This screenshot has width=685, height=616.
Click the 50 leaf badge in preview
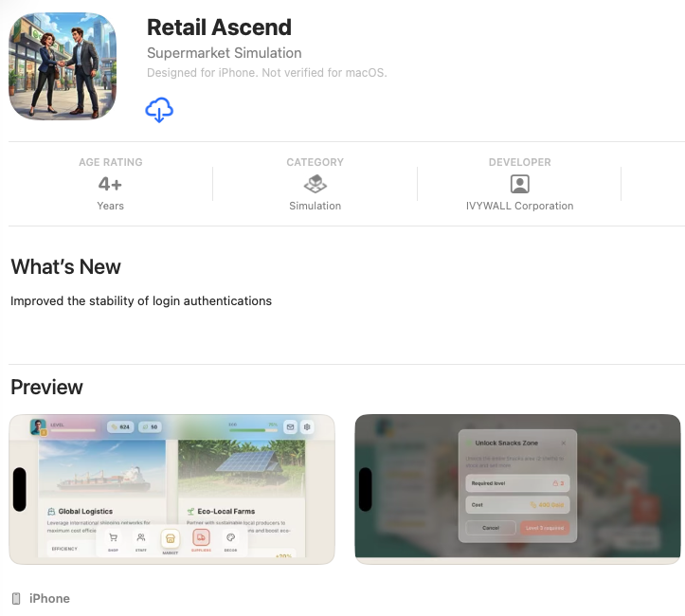click(151, 426)
